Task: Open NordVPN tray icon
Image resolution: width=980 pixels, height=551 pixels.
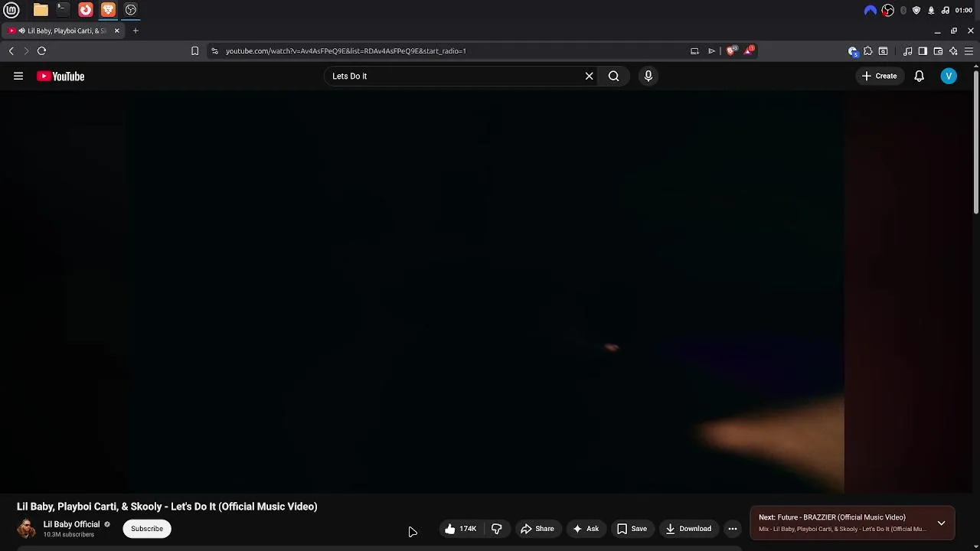Action: click(870, 10)
